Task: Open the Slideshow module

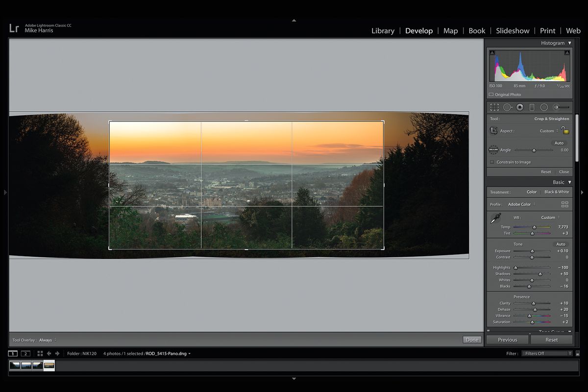Action: tap(513, 30)
